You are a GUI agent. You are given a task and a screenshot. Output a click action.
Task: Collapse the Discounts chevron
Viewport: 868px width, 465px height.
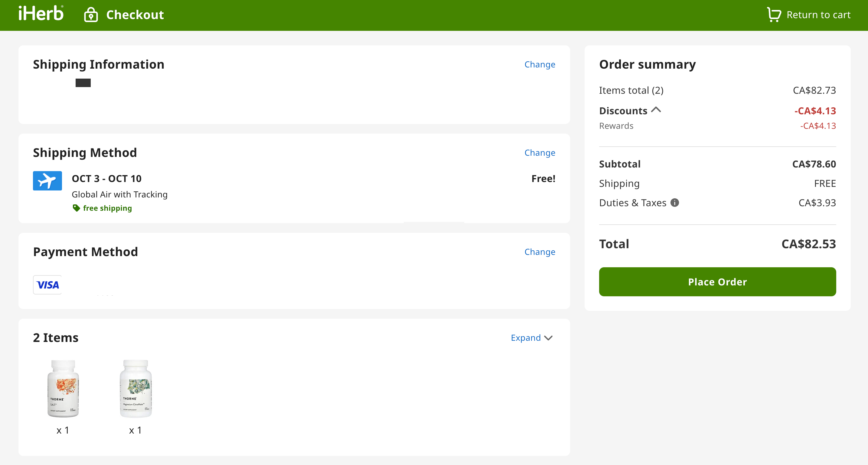click(x=656, y=110)
